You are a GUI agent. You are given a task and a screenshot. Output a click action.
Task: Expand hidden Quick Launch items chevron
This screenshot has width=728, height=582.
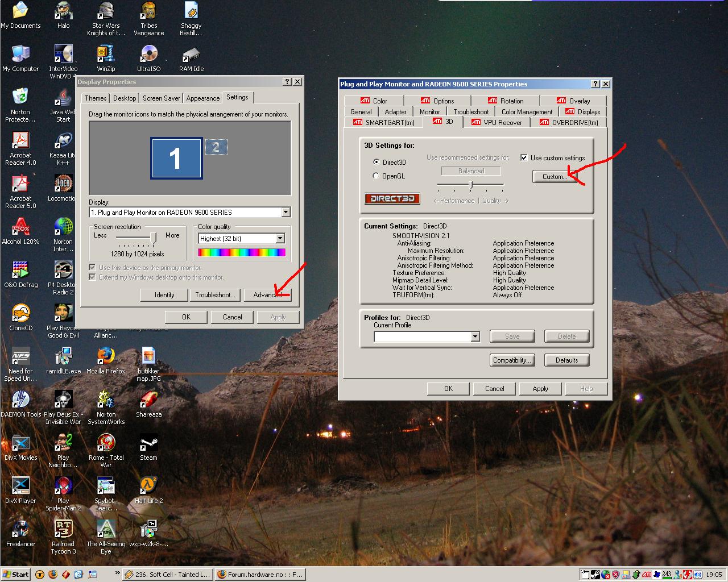tap(118, 572)
